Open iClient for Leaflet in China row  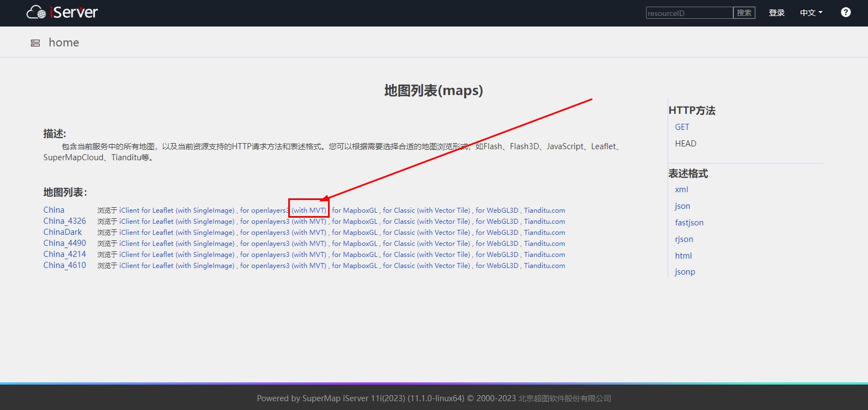click(x=146, y=211)
